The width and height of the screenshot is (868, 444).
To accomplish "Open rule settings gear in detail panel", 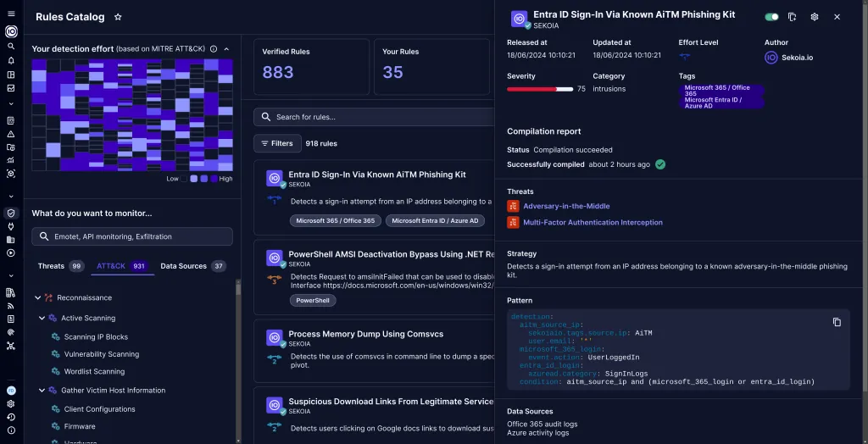I will tap(815, 17).
